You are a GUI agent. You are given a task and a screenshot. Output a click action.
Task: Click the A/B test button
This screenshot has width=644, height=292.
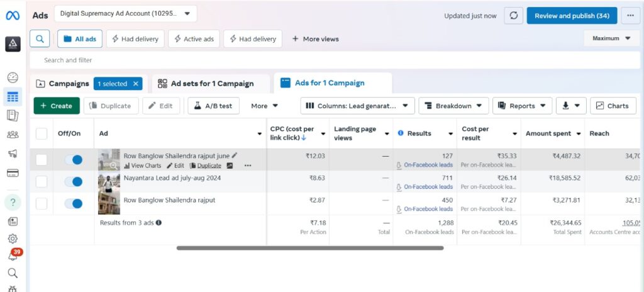pos(214,106)
